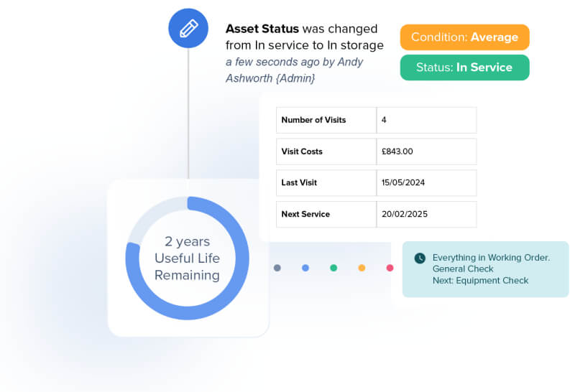Image resolution: width=575 pixels, height=392 pixels.
Task: Click the Number of Visits label cell
Action: coord(326,120)
